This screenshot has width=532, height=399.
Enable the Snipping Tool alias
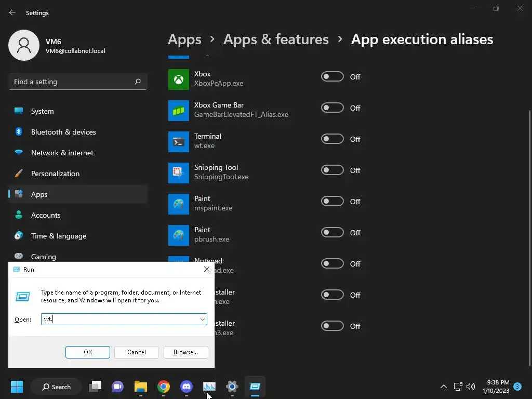point(332,170)
